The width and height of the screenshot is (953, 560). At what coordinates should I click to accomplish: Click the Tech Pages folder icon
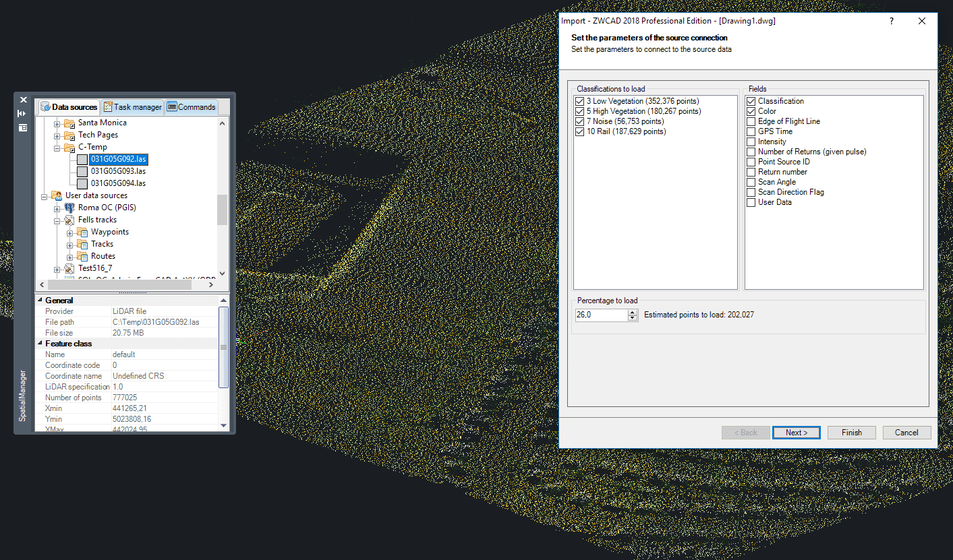pos(70,135)
